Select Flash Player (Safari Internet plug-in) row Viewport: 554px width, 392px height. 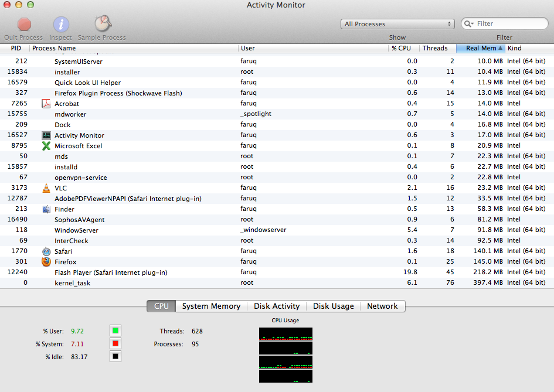pos(277,272)
